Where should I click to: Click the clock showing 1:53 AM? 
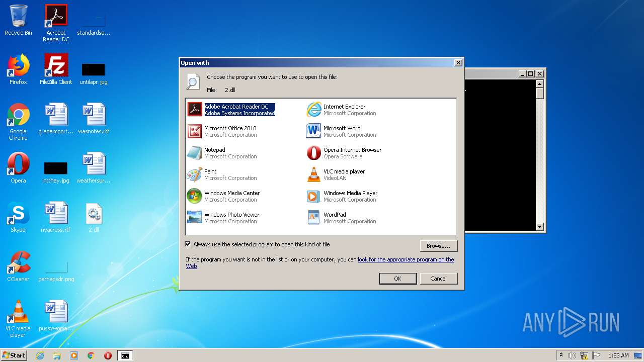pyautogui.click(x=618, y=355)
